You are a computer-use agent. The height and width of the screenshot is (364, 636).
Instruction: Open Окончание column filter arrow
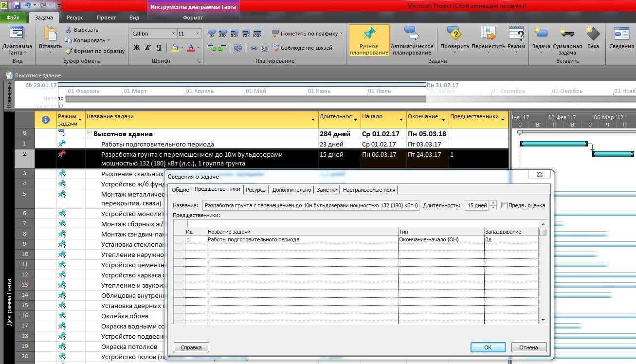click(x=443, y=120)
